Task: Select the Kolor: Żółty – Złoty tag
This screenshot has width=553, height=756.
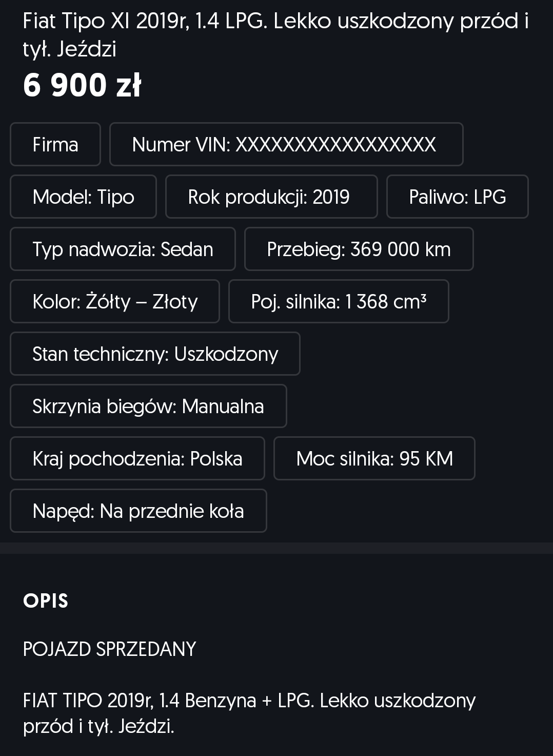Action: pos(115,301)
